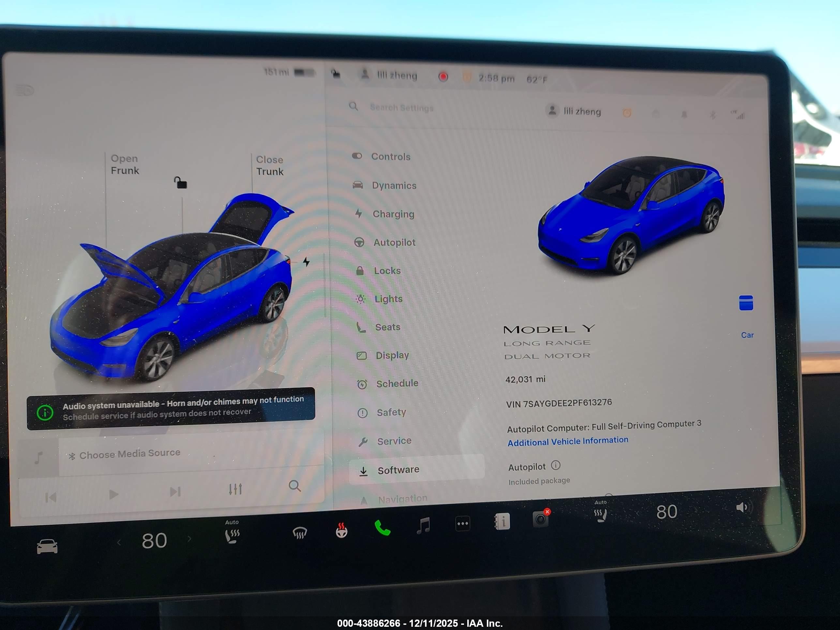
Task: Toggle passenger seat heater Auto
Action: coord(600,511)
